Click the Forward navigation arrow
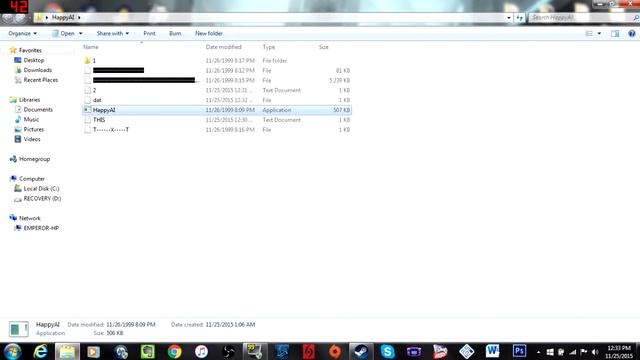640x360 pixels. pos(20,18)
